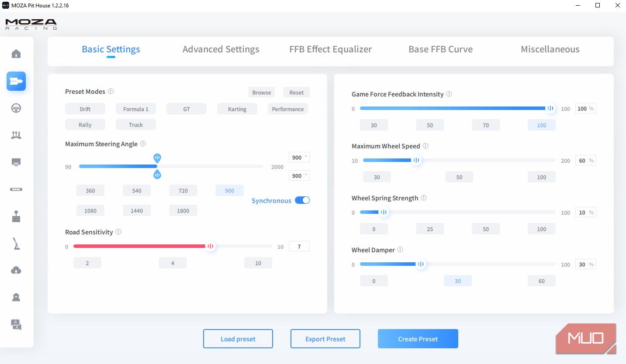The width and height of the screenshot is (626, 364).
Task: Select the Formula 1 preset mode
Action: point(135,109)
